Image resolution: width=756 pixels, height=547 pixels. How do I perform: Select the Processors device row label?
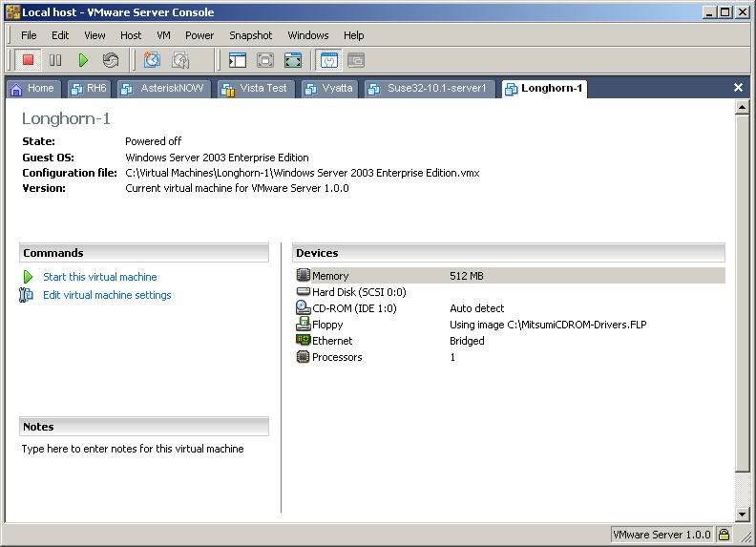[337, 357]
